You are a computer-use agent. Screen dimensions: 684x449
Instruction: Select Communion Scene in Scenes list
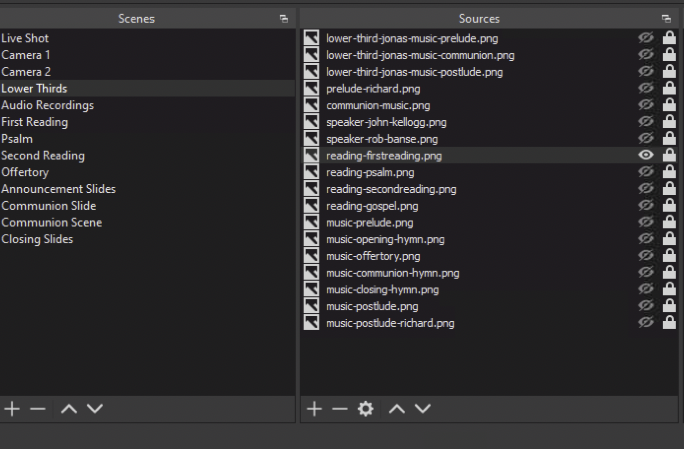(147, 223)
